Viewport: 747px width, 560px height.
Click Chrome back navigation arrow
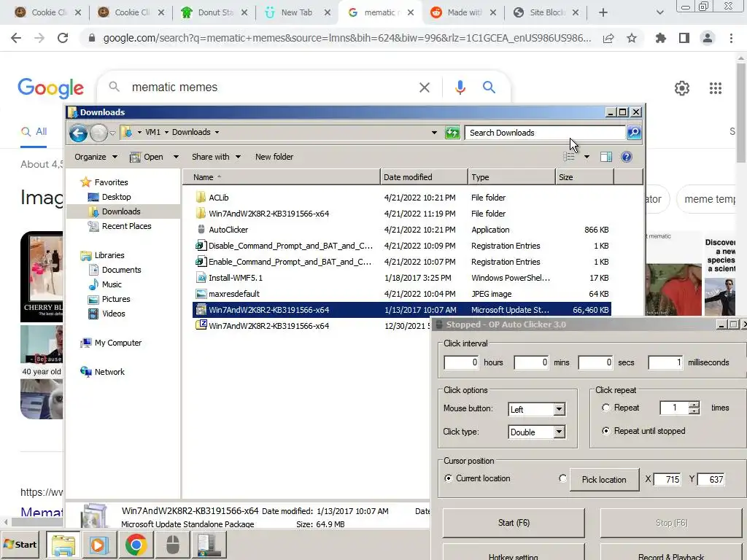click(x=16, y=38)
